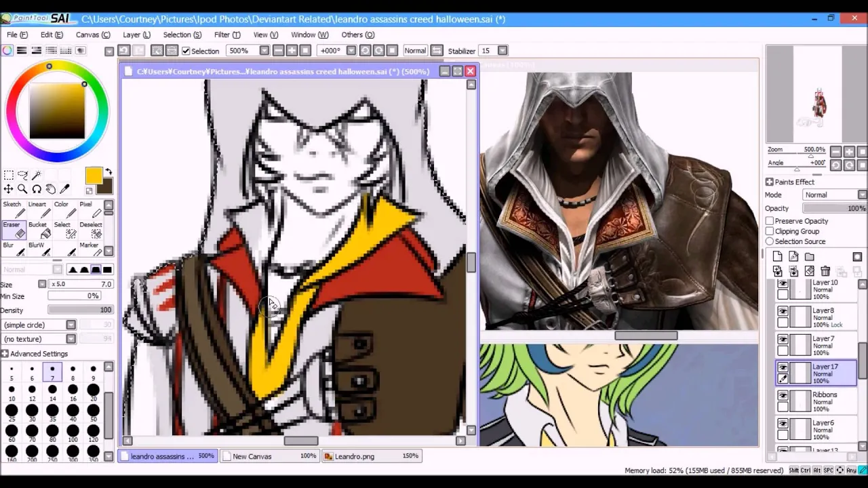Click the yellow foreground color swatch
This screenshot has height=488, width=868.
point(94,176)
